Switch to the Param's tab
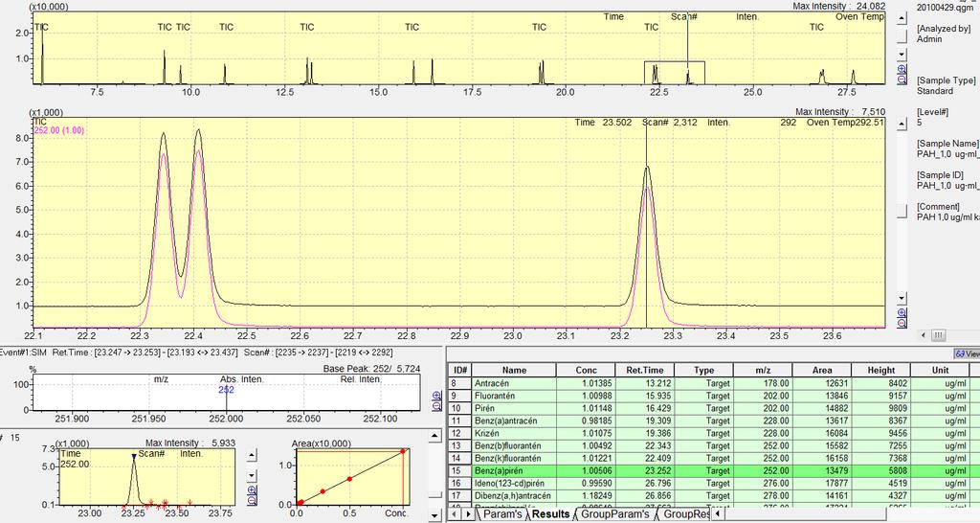 (501, 514)
